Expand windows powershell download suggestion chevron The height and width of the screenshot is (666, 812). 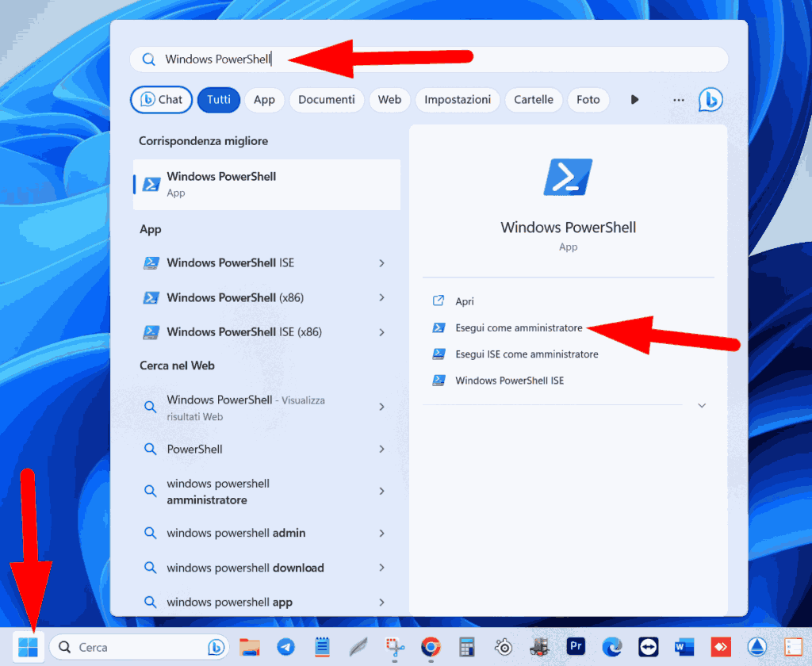(381, 568)
